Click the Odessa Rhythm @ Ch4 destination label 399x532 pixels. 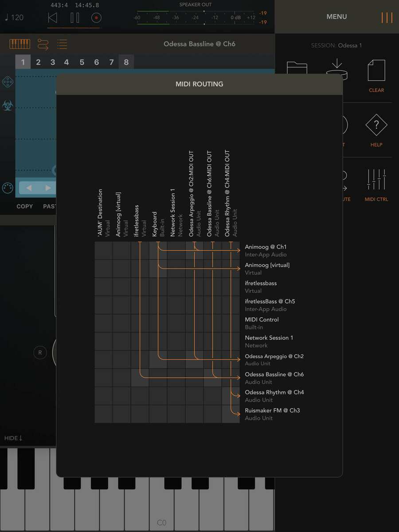coord(274,396)
